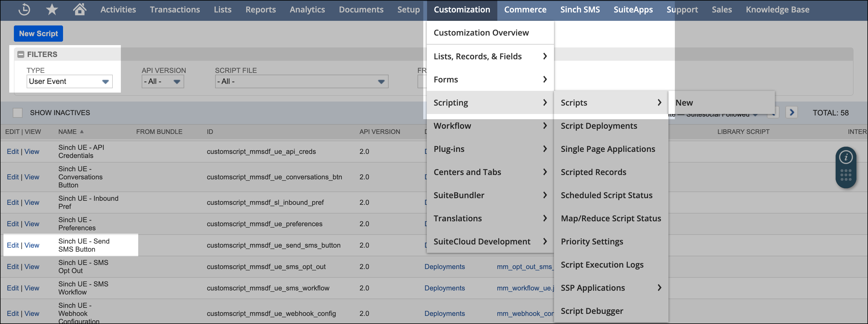Open the Transactions menu

pyautogui.click(x=175, y=10)
